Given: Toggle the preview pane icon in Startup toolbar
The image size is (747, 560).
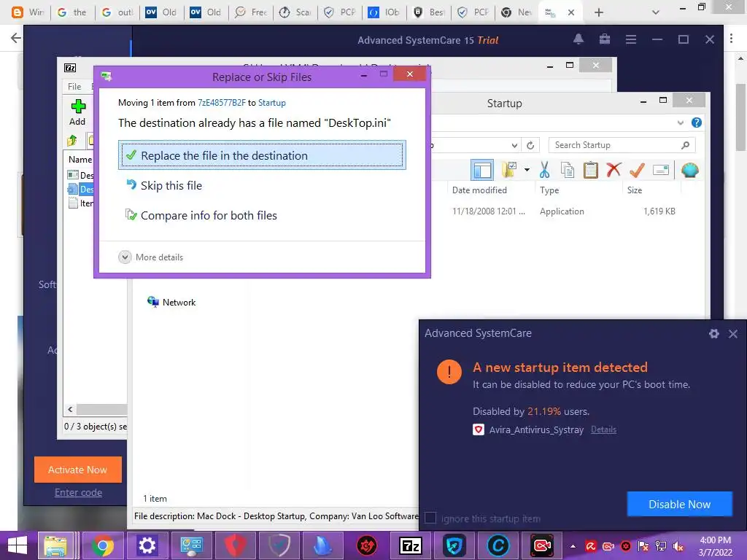Looking at the screenshot, I should [481, 170].
